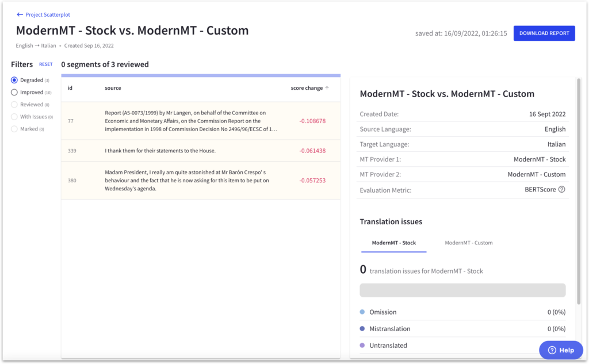The height and width of the screenshot is (364, 589).
Task: Click the Evaluation Metric BERTScore value
Action: point(540,190)
